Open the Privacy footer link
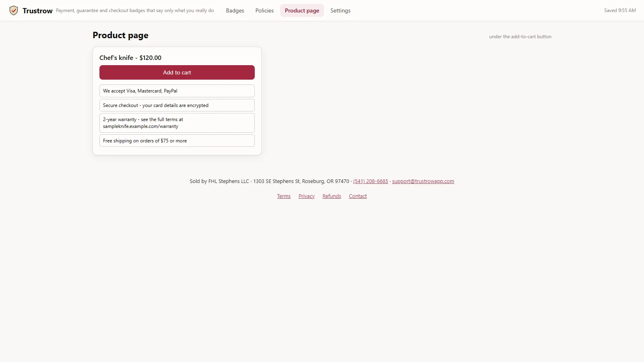 coord(307,196)
